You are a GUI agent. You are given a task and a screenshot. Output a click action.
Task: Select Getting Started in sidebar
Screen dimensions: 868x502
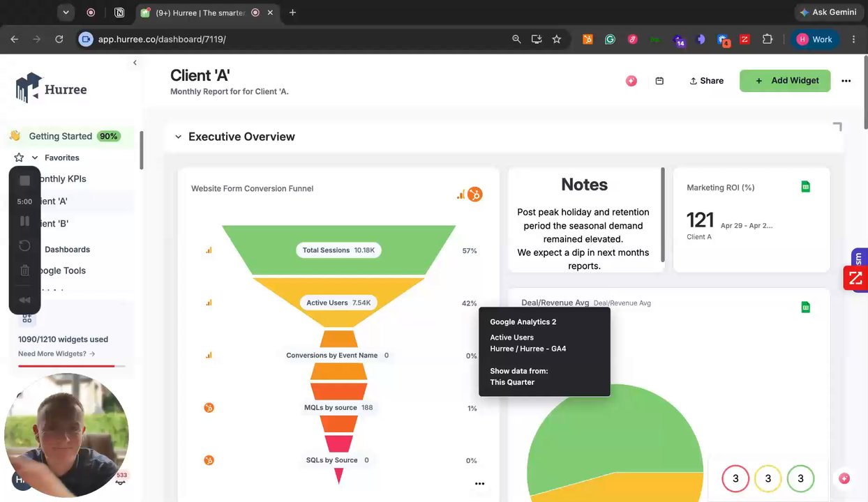point(61,136)
